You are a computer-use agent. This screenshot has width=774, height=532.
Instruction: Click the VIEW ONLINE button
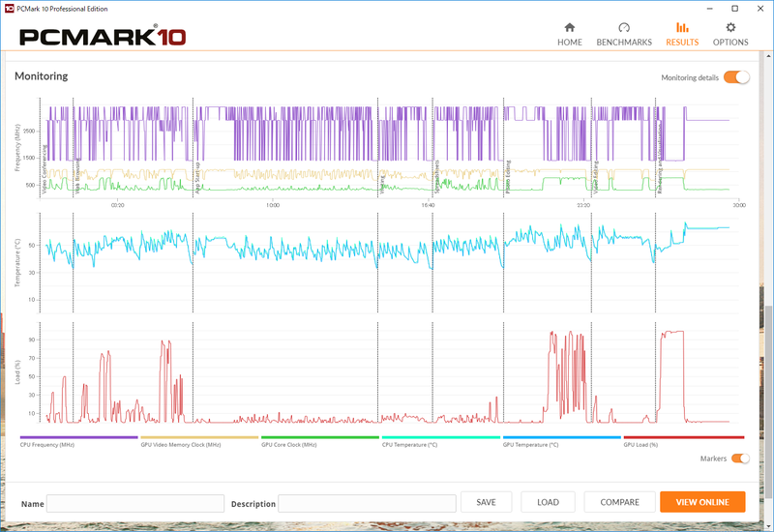click(x=702, y=502)
